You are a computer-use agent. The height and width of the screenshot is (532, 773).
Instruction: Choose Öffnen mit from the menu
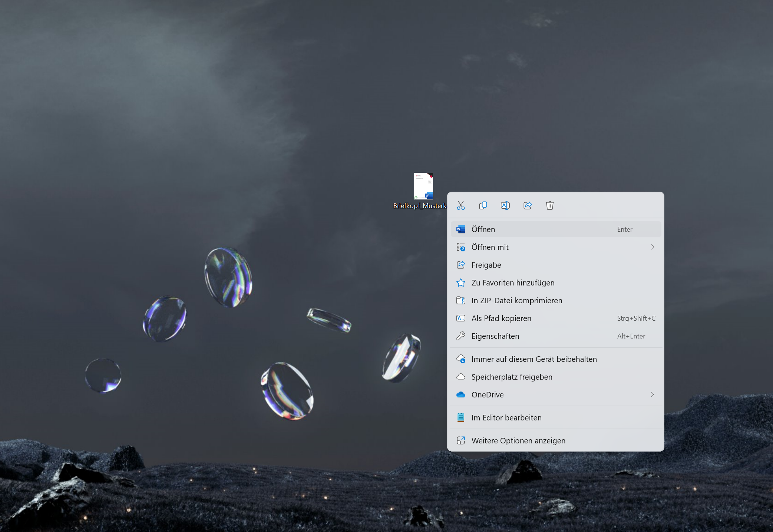[490, 247]
